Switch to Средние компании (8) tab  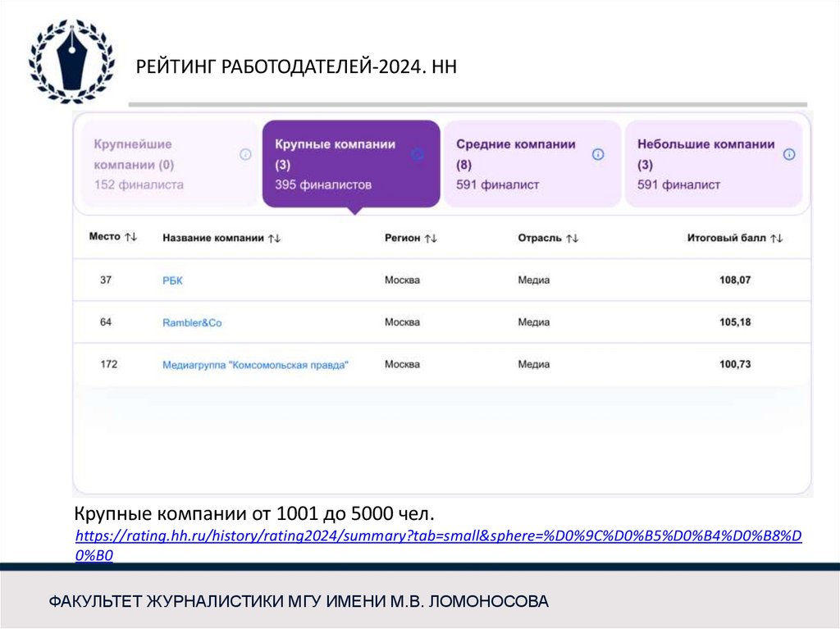[x=532, y=164]
